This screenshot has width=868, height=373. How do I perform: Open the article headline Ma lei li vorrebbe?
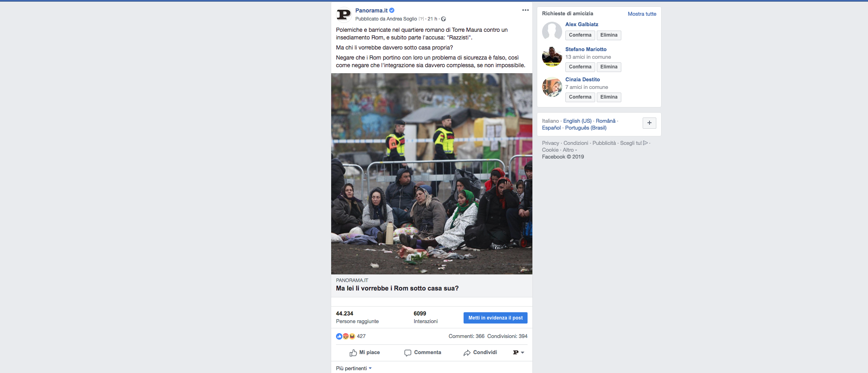click(x=397, y=289)
